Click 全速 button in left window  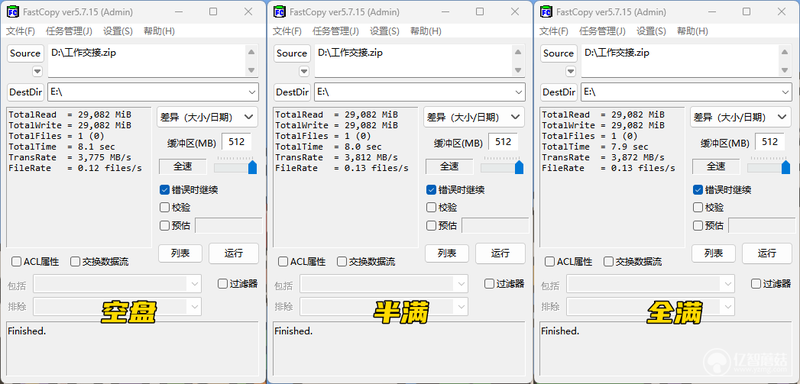click(183, 166)
